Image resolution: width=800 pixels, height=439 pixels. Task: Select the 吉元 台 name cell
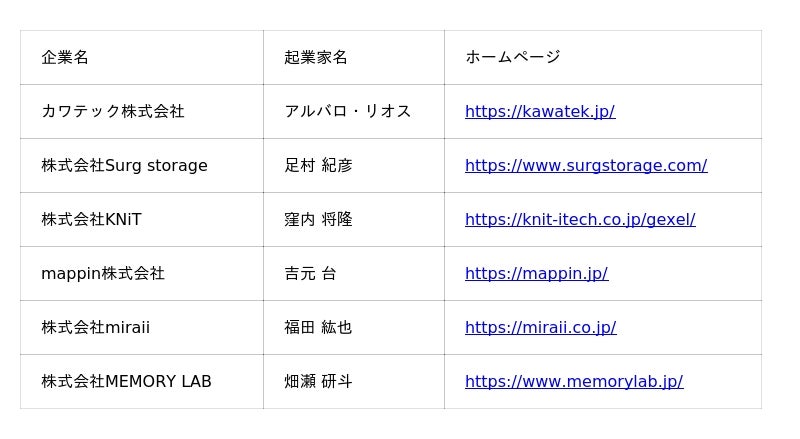310,273
